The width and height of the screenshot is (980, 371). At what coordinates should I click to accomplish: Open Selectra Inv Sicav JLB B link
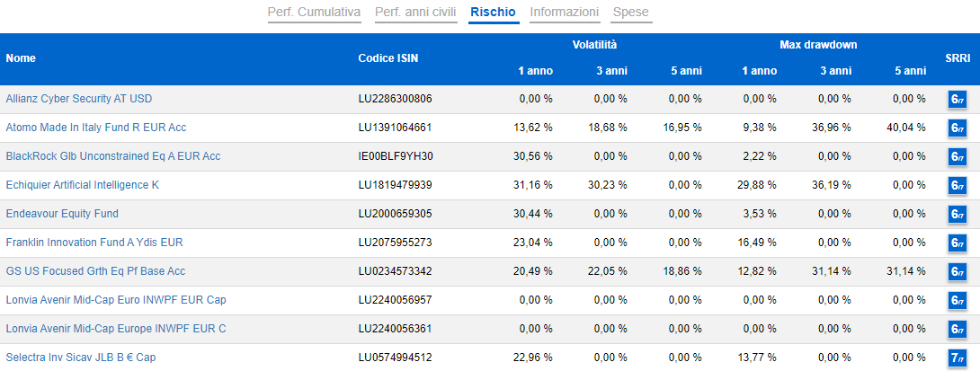pyautogui.click(x=81, y=358)
